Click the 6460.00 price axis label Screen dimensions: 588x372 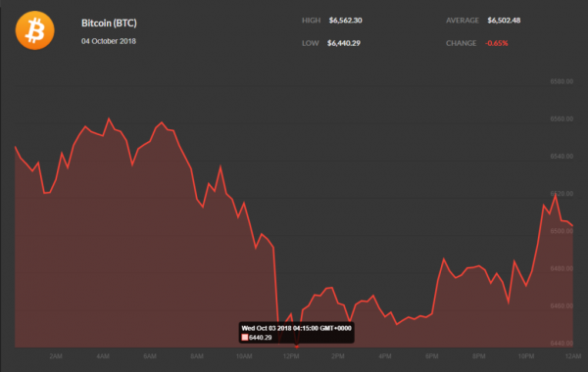click(x=562, y=305)
